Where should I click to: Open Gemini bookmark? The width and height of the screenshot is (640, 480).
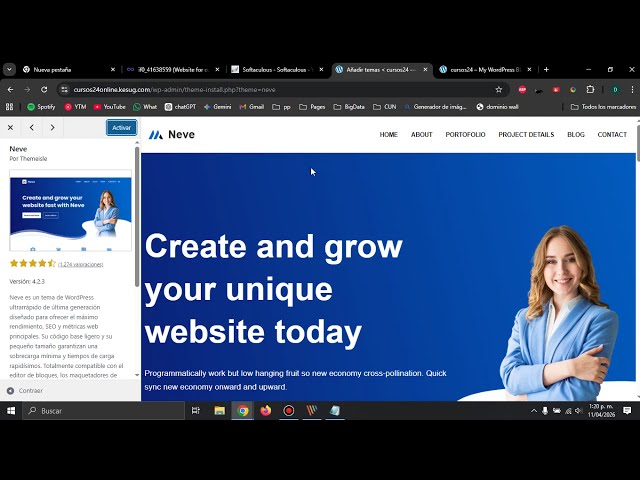[x=218, y=107]
